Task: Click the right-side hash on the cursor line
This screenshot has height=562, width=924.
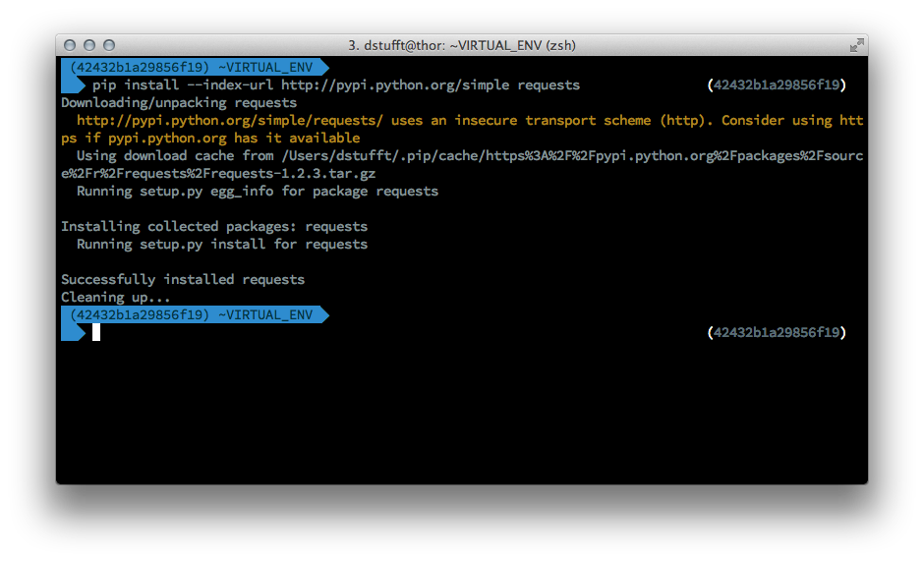Action: tap(777, 332)
